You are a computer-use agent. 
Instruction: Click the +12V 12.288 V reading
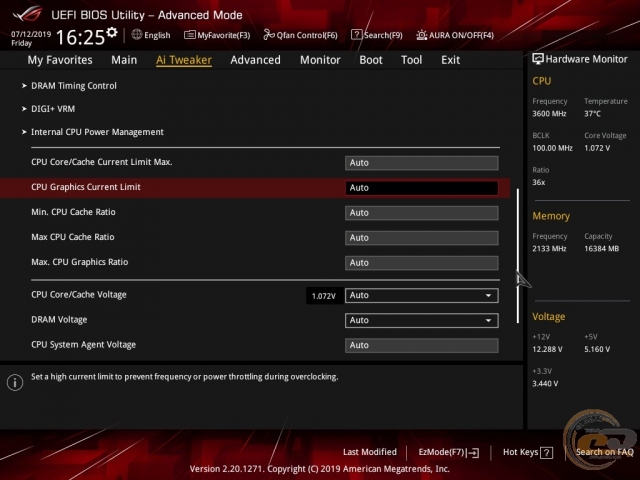click(547, 349)
